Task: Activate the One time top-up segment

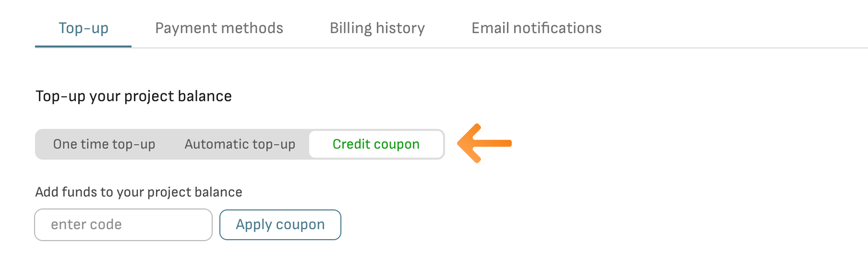Action: click(104, 144)
